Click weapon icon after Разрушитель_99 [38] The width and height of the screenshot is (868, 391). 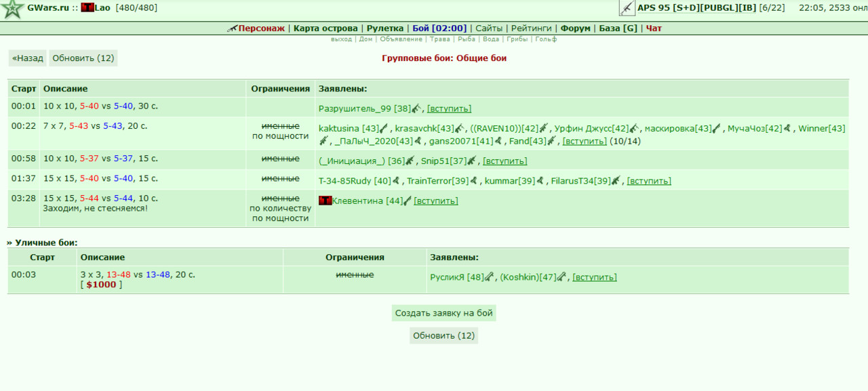point(416,108)
